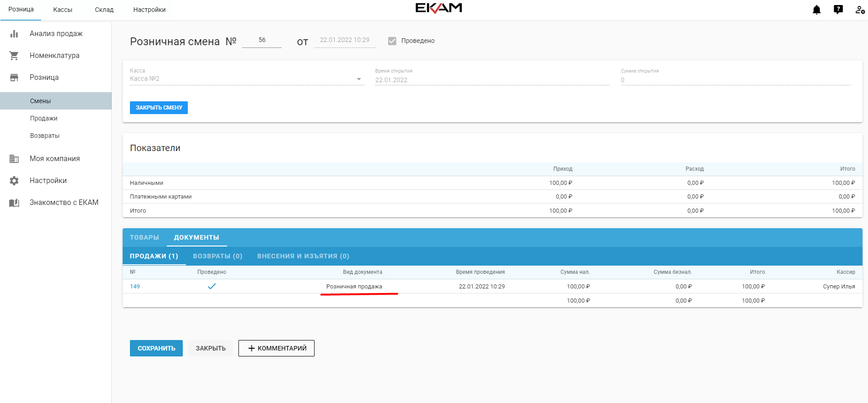Open Анализ продаж in sidebar
Image resolution: width=868 pixels, height=403 pixels.
point(56,34)
